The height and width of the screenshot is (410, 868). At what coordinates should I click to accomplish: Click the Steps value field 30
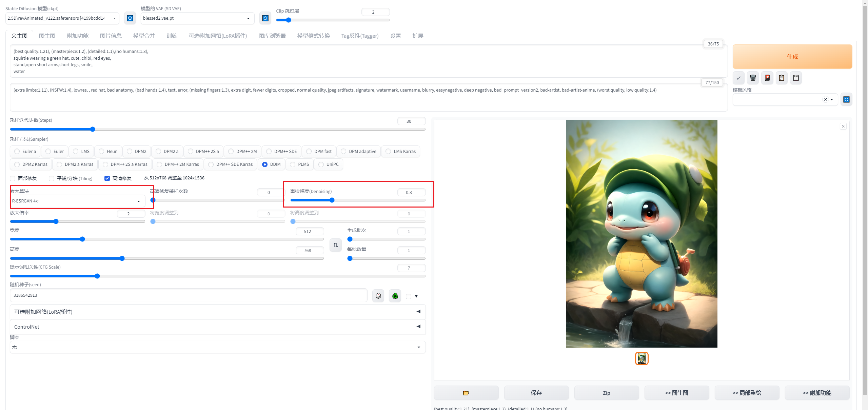pos(411,121)
